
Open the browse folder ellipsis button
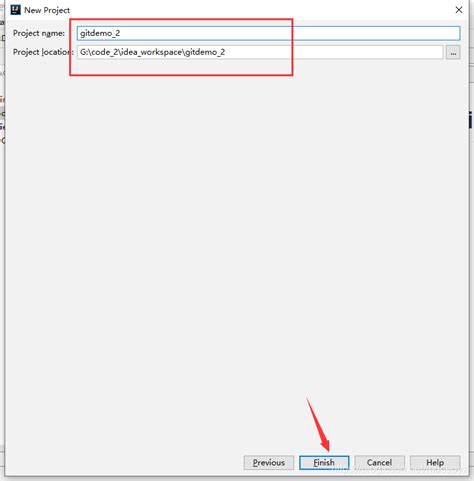[453, 52]
